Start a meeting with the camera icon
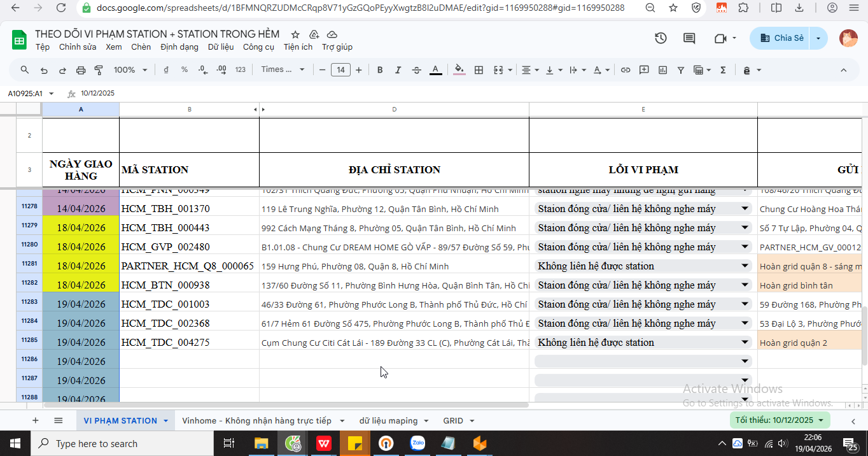868x456 pixels. (x=720, y=38)
